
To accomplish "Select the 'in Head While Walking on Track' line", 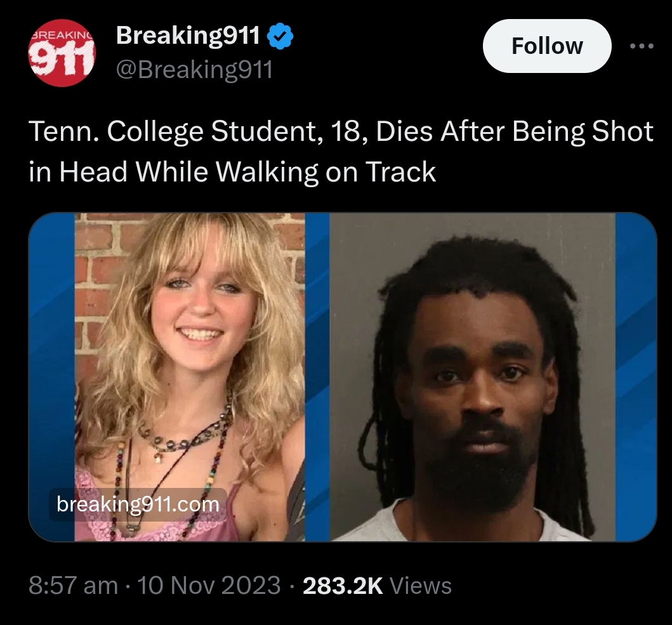I will pos(232,172).
